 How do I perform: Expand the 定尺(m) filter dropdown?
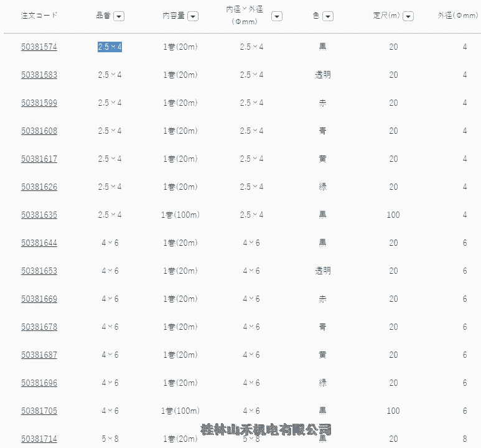pyautogui.click(x=409, y=16)
